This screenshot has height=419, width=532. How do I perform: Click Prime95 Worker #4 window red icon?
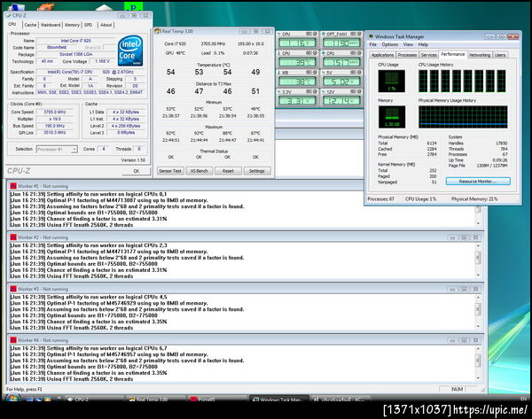(13, 340)
